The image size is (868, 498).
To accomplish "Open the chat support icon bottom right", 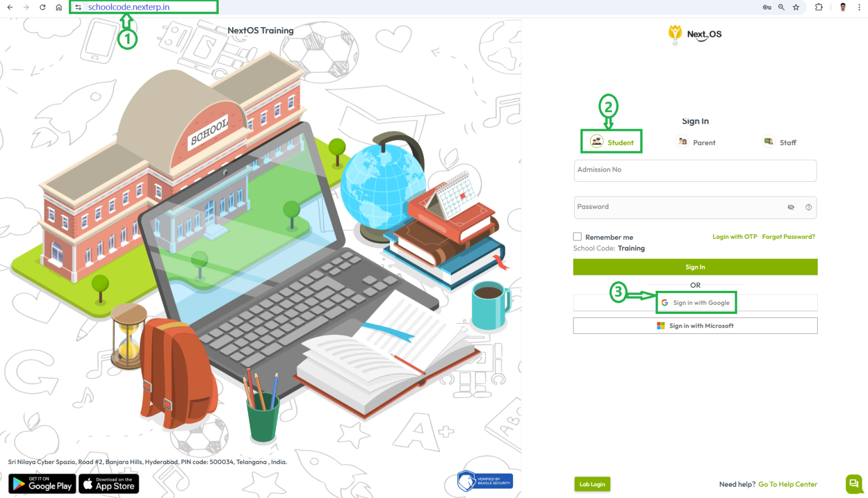I will (x=853, y=484).
